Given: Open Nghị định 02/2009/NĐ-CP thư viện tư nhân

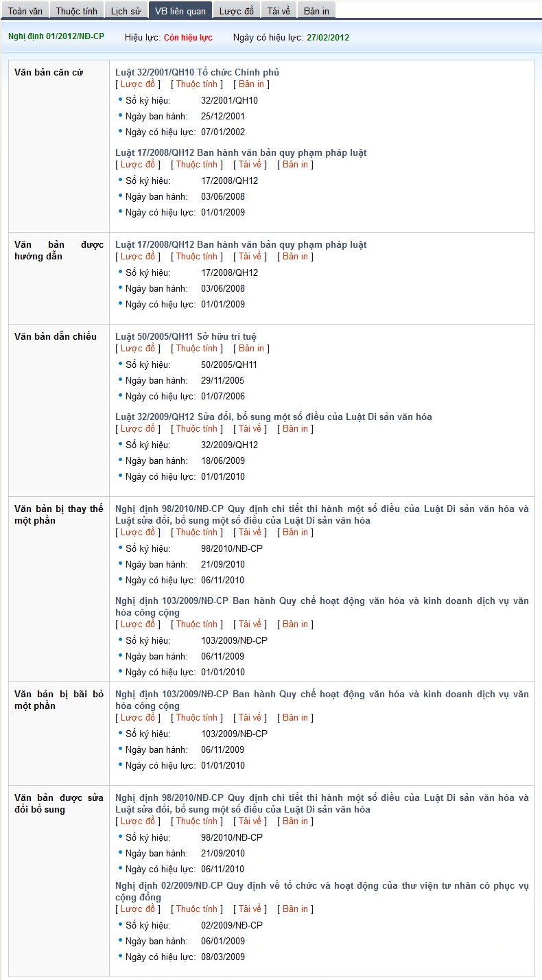Looking at the screenshot, I should (x=321, y=886).
